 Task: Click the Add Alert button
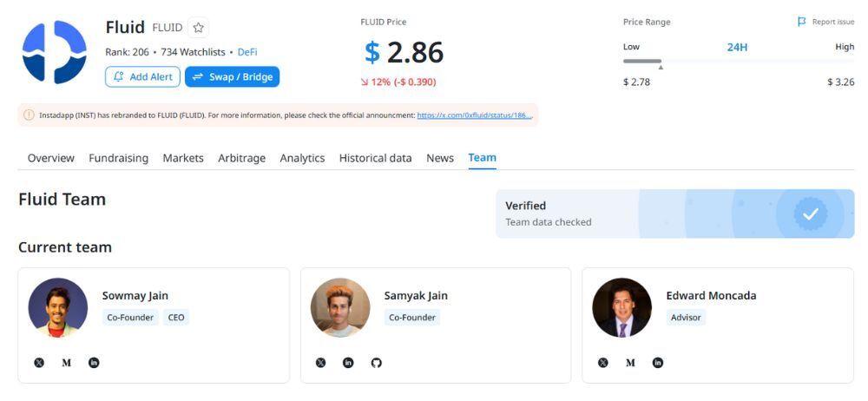click(x=142, y=77)
